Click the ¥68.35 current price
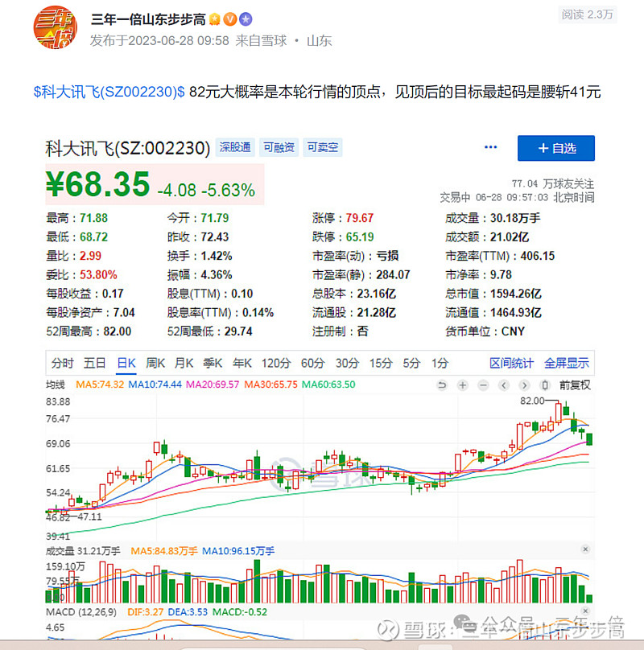The height and width of the screenshot is (650, 644). (98, 184)
